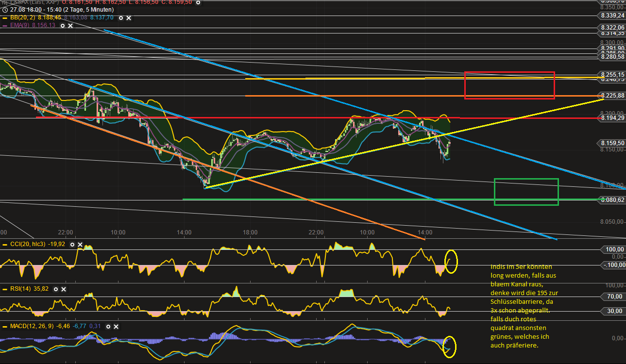Remove the MACD indicator panel
Viewport: 626px width, 364px height.
pos(116,327)
